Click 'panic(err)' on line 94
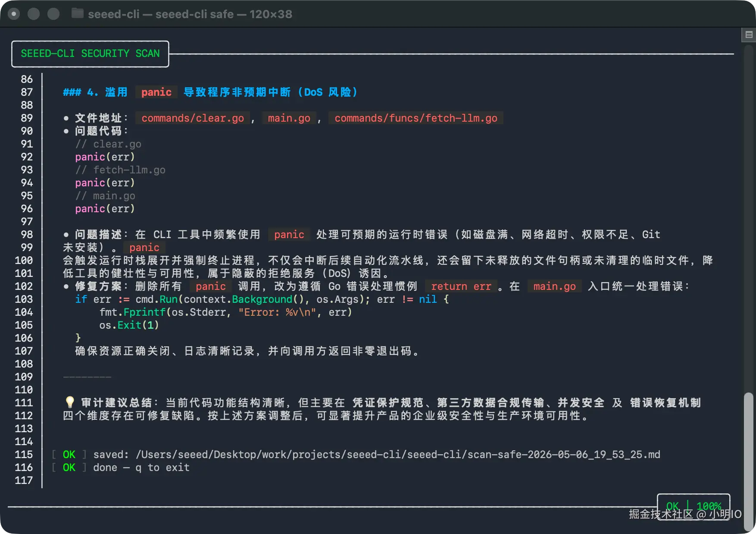This screenshot has height=534, width=756. [105, 183]
